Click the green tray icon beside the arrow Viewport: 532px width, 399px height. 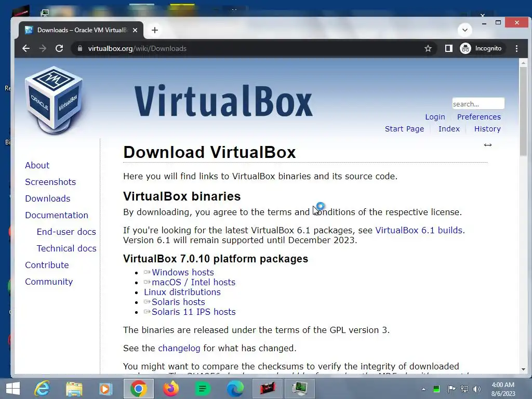point(436,389)
